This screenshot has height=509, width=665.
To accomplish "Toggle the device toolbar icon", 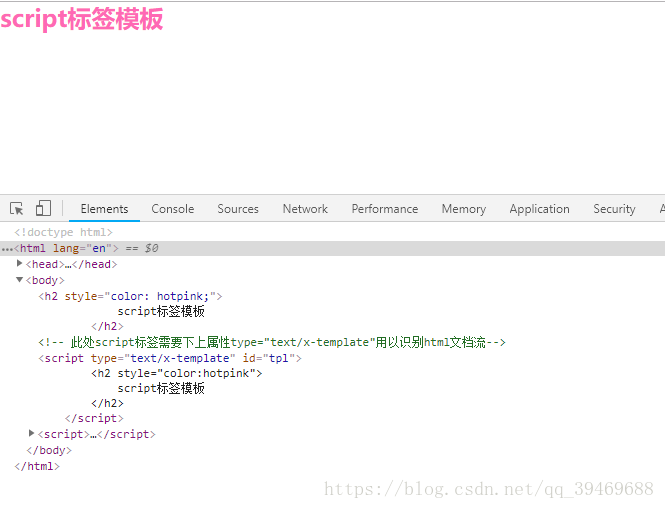I will click(x=43, y=208).
